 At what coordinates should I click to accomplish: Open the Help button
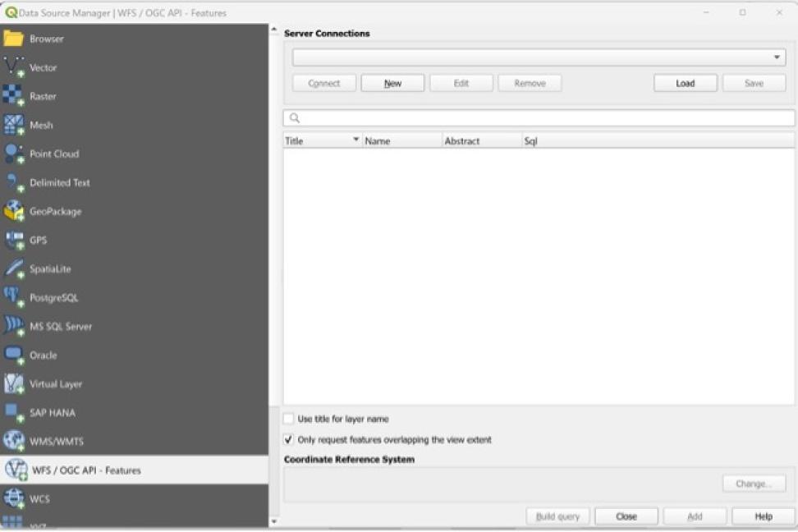764,516
